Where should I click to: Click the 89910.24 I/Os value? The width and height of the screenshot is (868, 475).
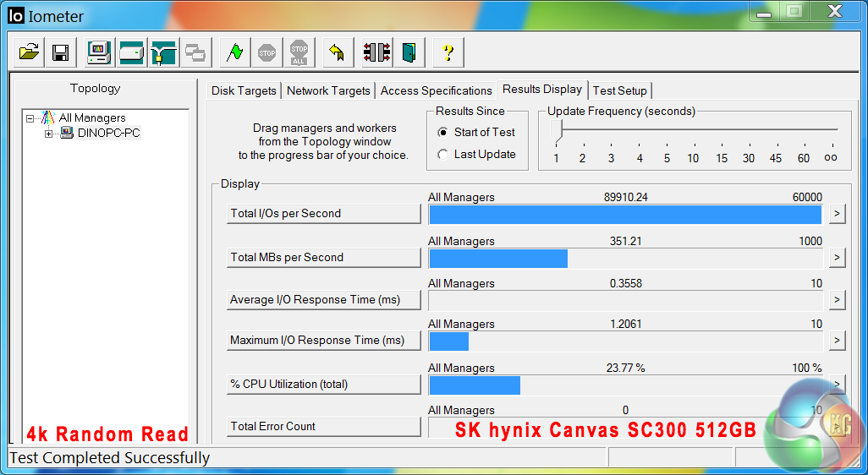click(x=625, y=198)
